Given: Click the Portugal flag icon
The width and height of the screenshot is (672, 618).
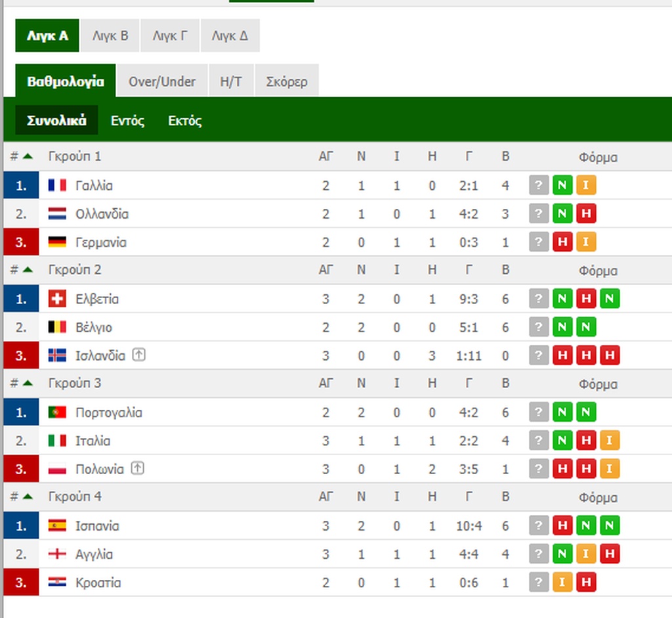Looking at the screenshot, I should pos(57,412).
